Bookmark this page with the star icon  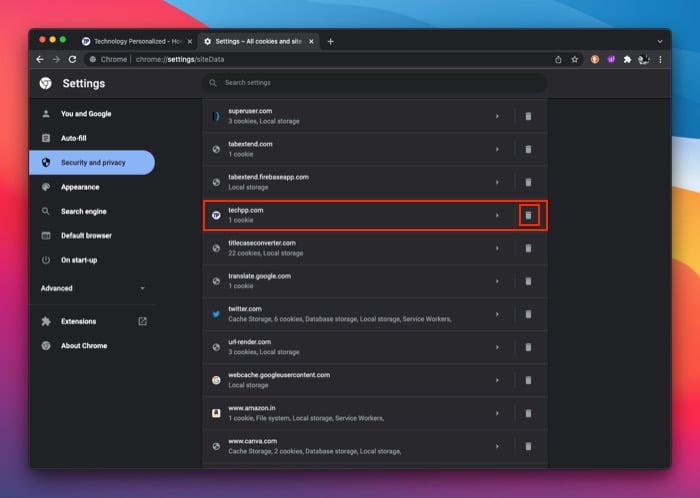click(575, 59)
